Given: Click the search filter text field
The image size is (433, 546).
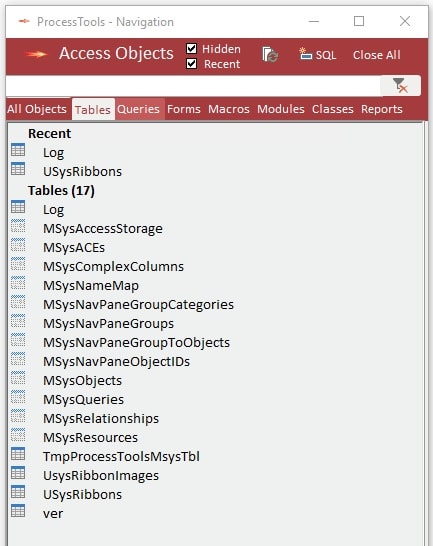Looking at the screenshot, I should 193,86.
